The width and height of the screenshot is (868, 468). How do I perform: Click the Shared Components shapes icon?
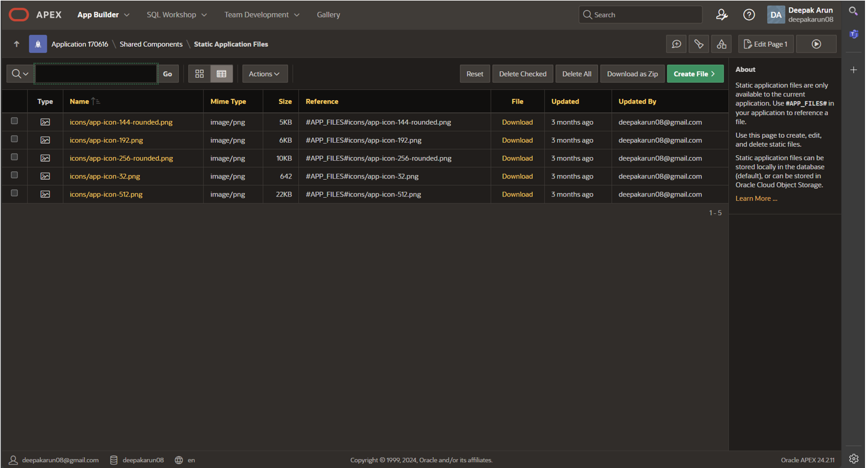(722, 44)
